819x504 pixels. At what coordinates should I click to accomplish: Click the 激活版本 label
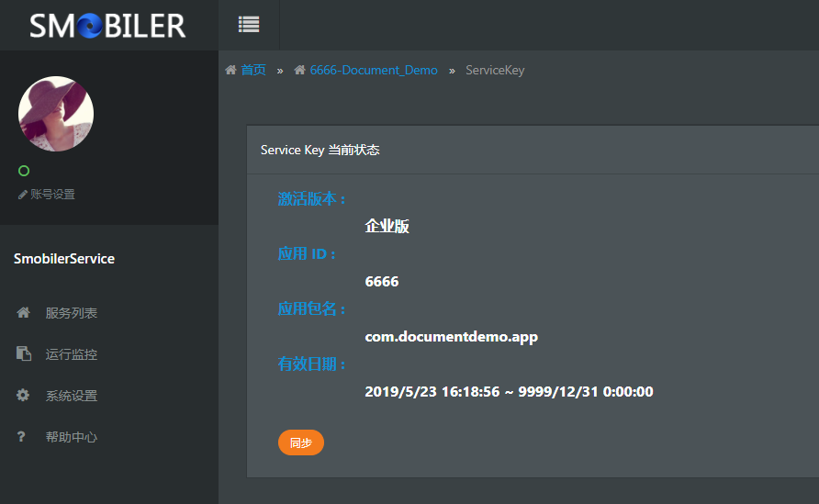pyautogui.click(x=311, y=198)
